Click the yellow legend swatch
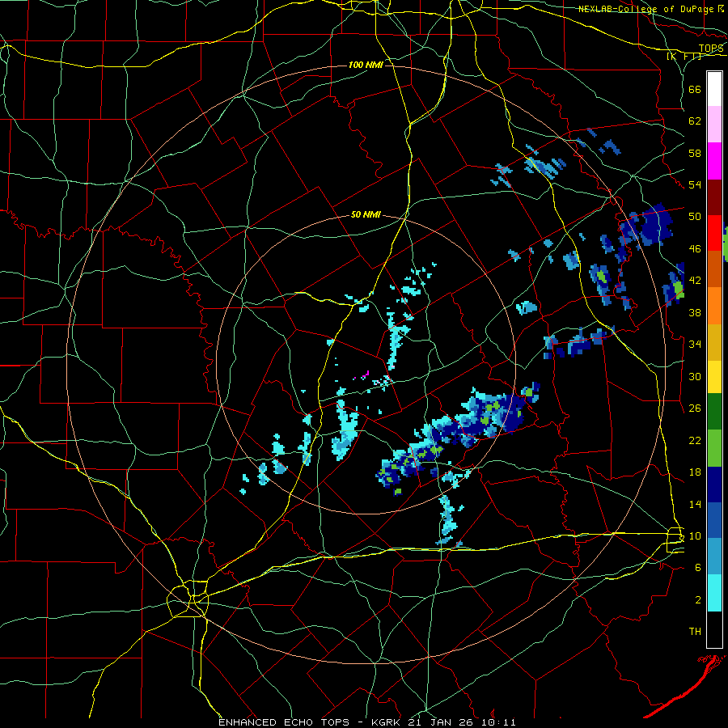728x728 pixels. (714, 376)
